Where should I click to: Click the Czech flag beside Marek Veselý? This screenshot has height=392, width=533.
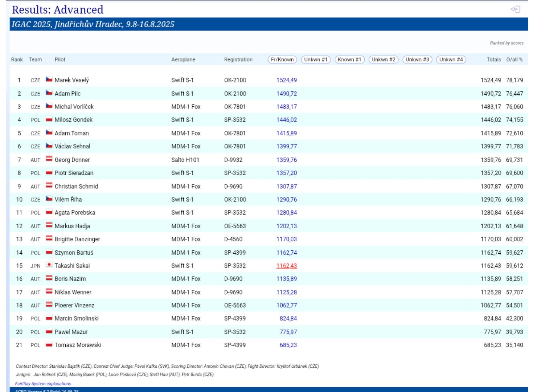click(x=49, y=79)
